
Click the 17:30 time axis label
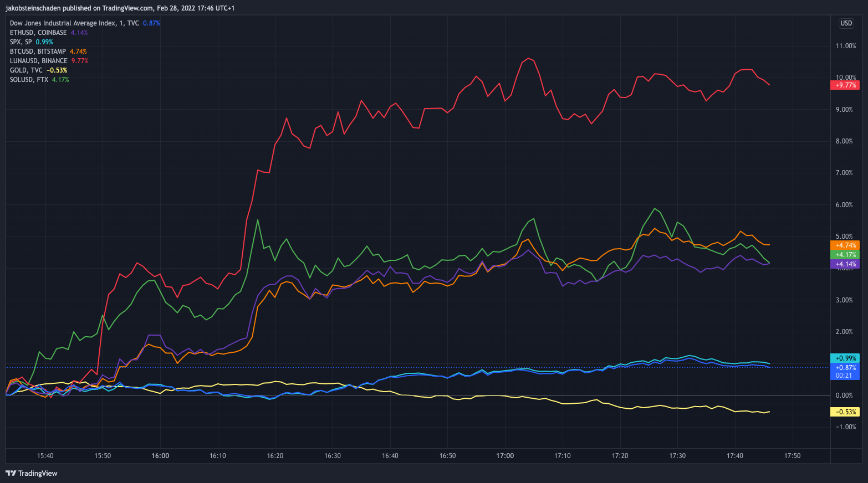[677, 456]
